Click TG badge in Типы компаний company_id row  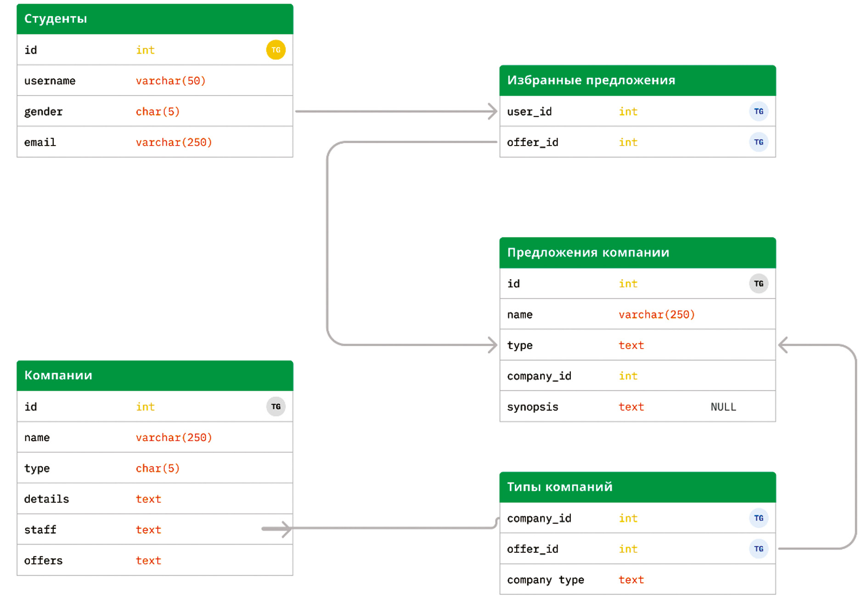click(758, 518)
